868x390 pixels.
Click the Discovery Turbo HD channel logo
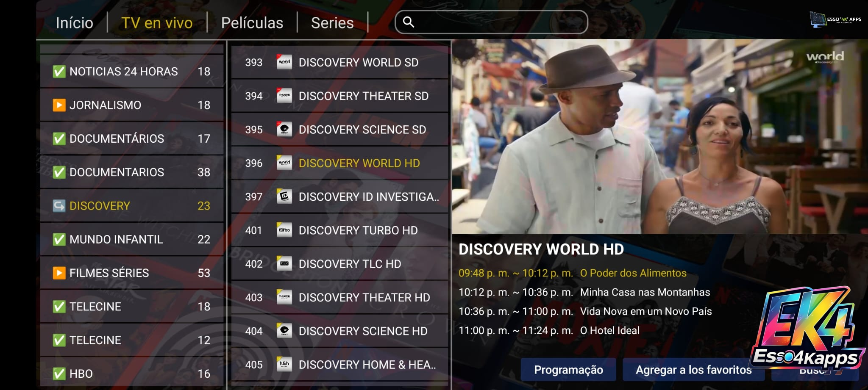coord(284,230)
